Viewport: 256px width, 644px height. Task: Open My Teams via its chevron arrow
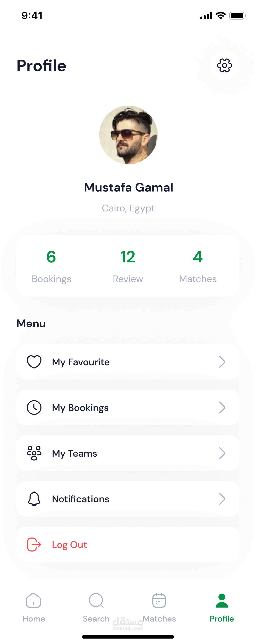tap(222, 453)
